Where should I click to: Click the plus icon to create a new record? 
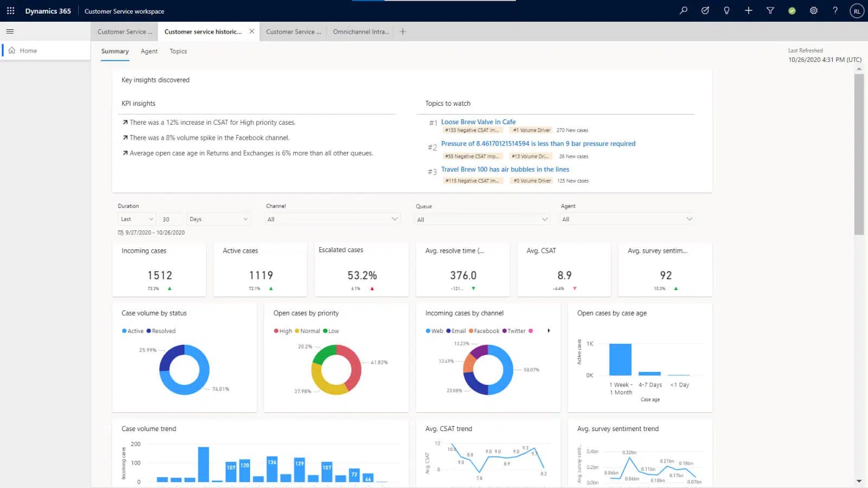pyautogui.click(x=748, y=10)
